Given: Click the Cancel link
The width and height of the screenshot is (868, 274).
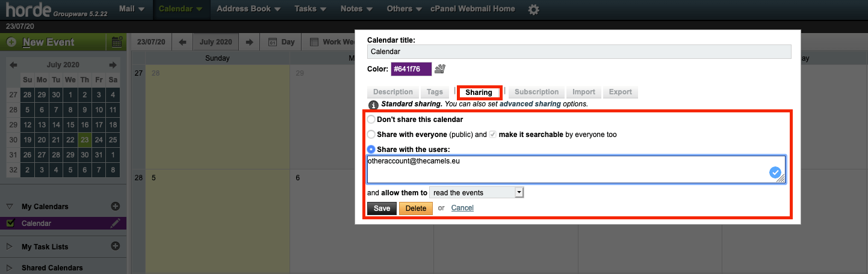Looking at the screenshot, I should 462,208.
